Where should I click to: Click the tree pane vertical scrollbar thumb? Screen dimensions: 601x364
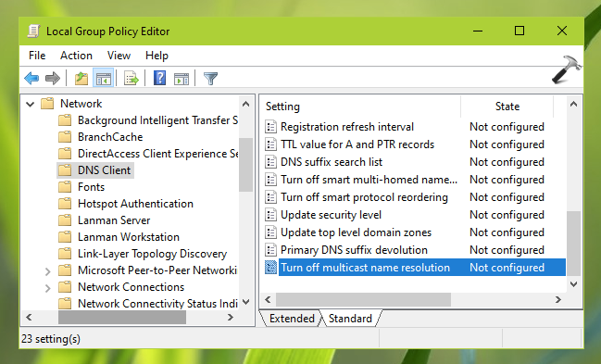246,164
